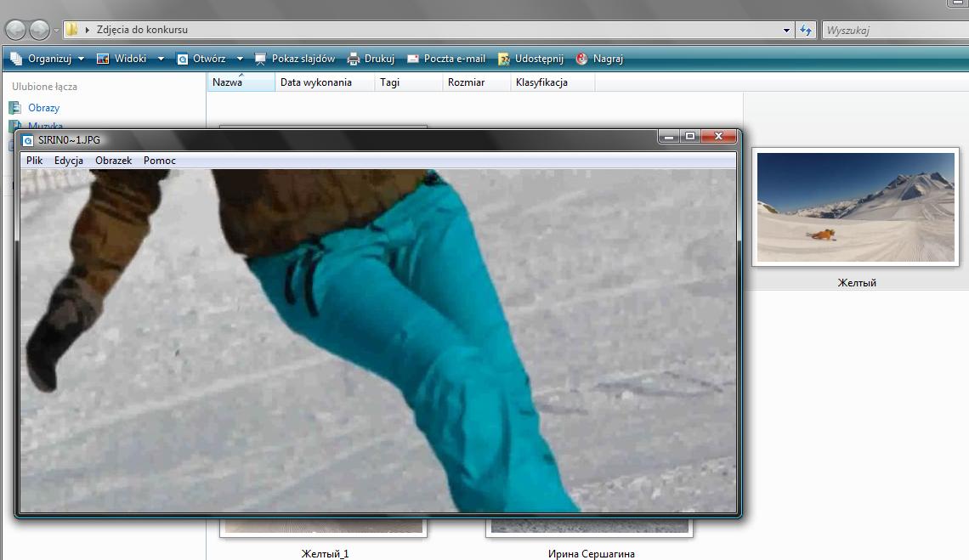Print photos using Drukuj
Viewport: 969px width, 560px height.
[x=371, y=59]
